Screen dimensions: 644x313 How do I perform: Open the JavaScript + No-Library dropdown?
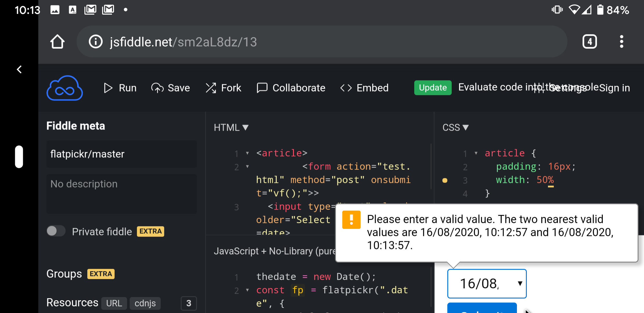point(274,251)
